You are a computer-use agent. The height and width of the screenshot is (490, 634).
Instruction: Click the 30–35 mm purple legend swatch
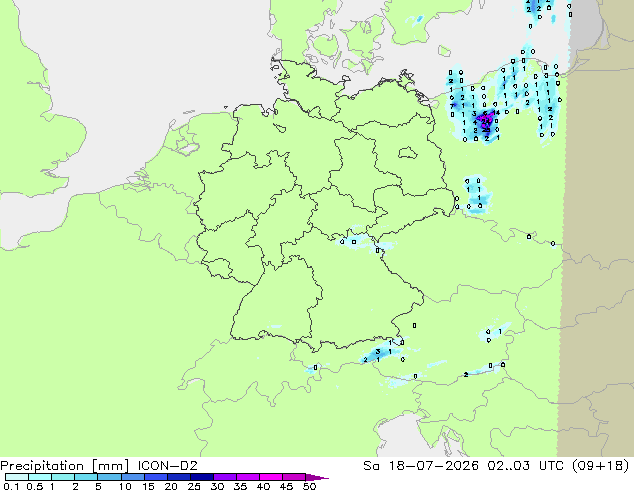pyautogui.click(x=224, y=477)
